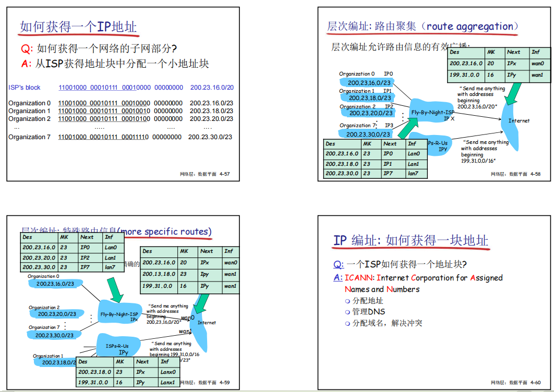This screenshot has height=392, width=554.
Task: Select cell 199.31.0.0 in slide 4-58 top table
Action: coord(466,75)
